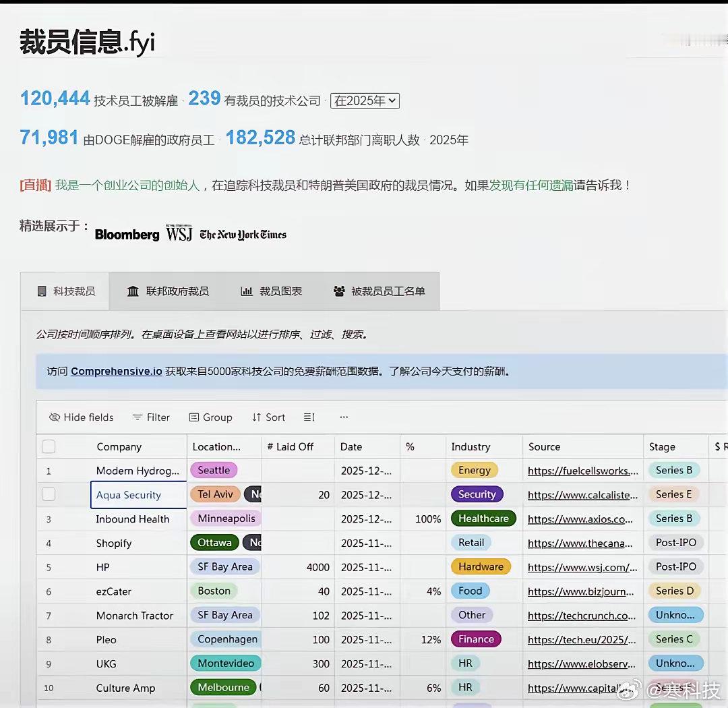Click the row height adjustment icon

[309, 417]
